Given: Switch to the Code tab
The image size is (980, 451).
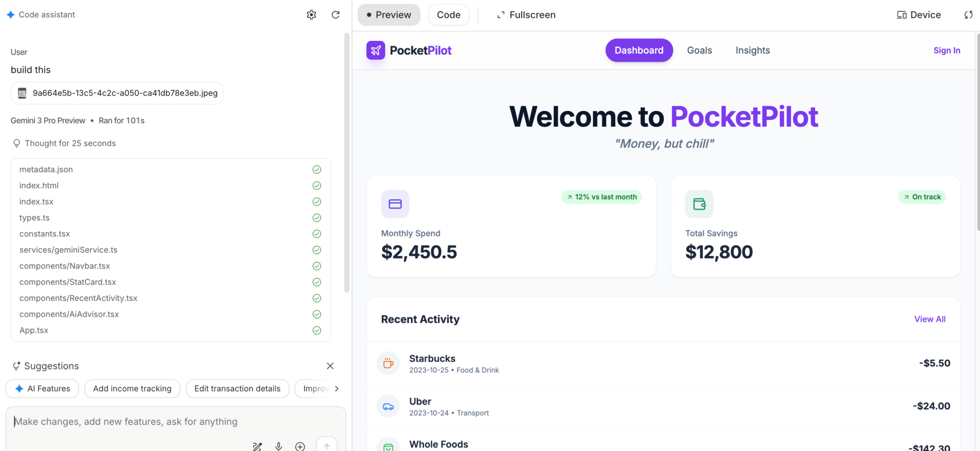Looking at the screenshot, I should point(449,15).
